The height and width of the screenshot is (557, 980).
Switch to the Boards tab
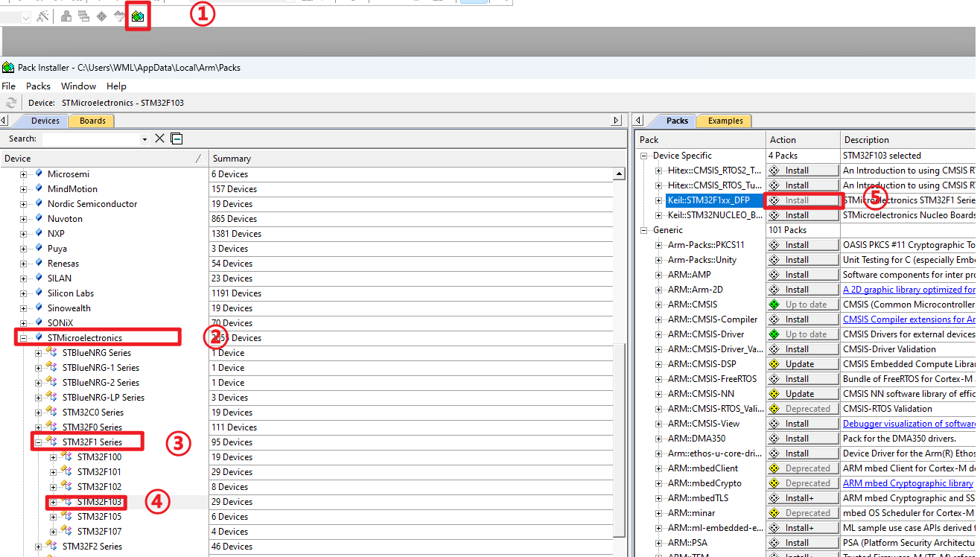coord(92,121)
